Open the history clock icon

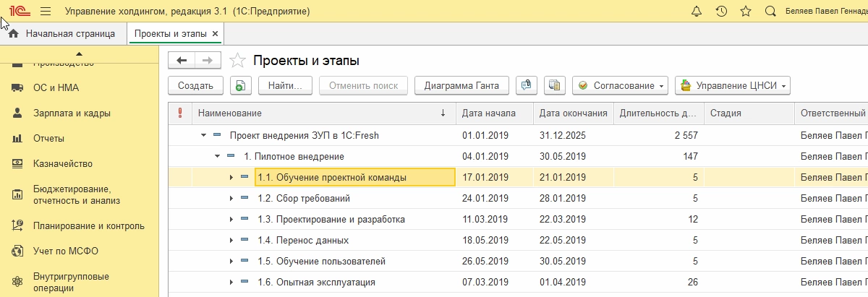point(721,12)
